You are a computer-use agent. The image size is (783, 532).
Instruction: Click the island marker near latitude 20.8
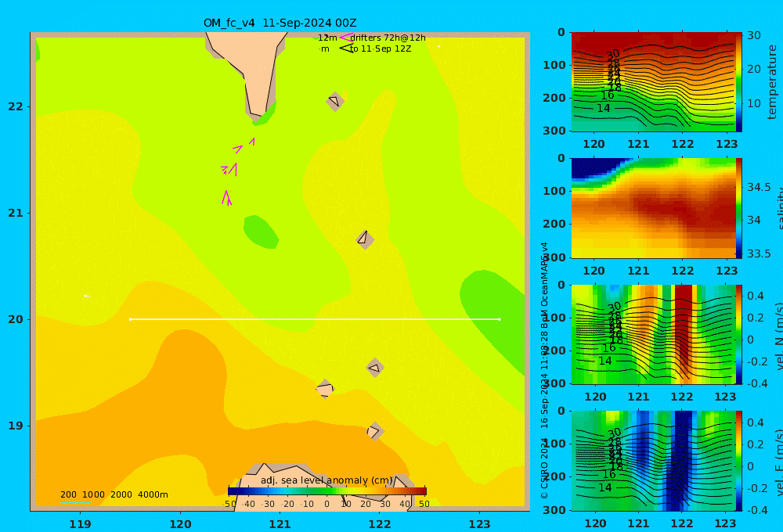(365, 239)
